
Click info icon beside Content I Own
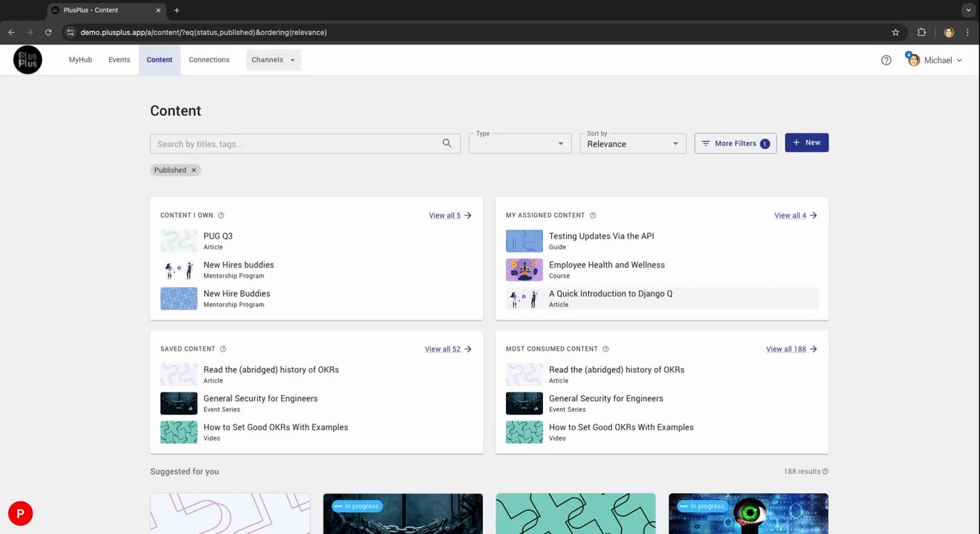coord(221,216)
